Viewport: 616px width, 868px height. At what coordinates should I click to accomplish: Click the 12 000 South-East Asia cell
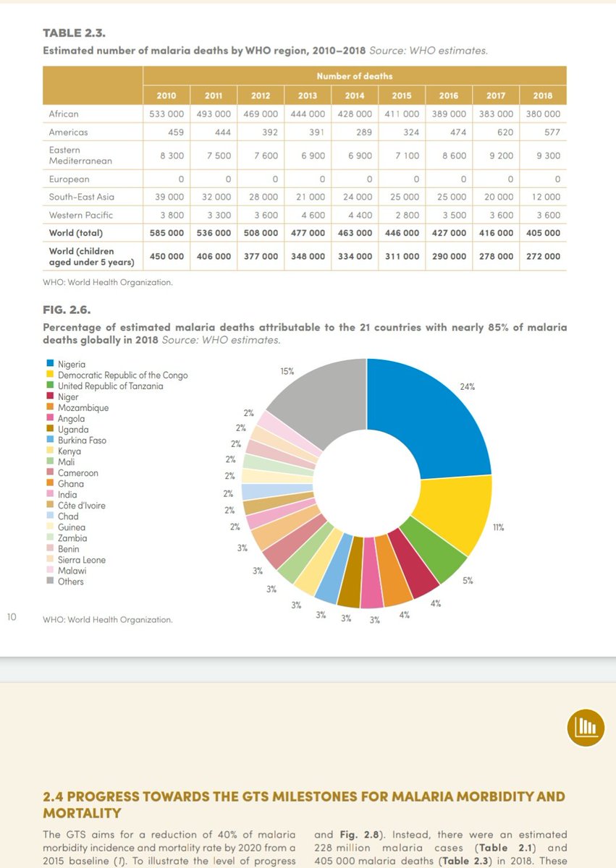[x=543, y=197]
